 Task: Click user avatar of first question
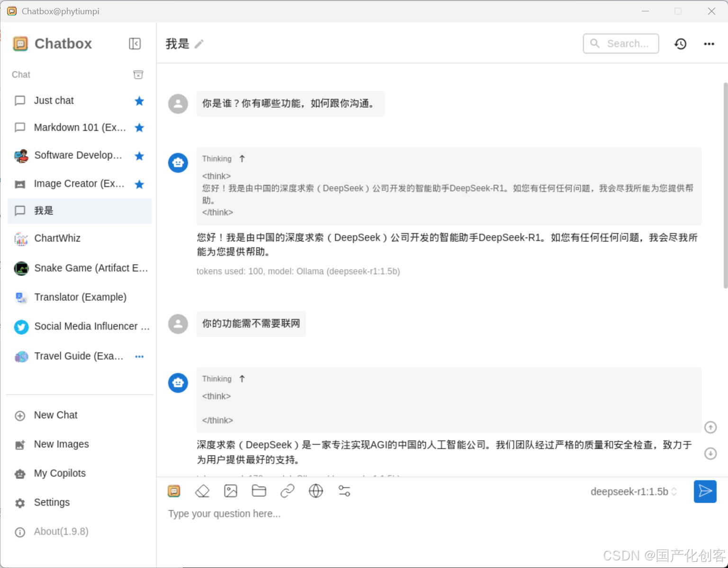pos(178,104)
